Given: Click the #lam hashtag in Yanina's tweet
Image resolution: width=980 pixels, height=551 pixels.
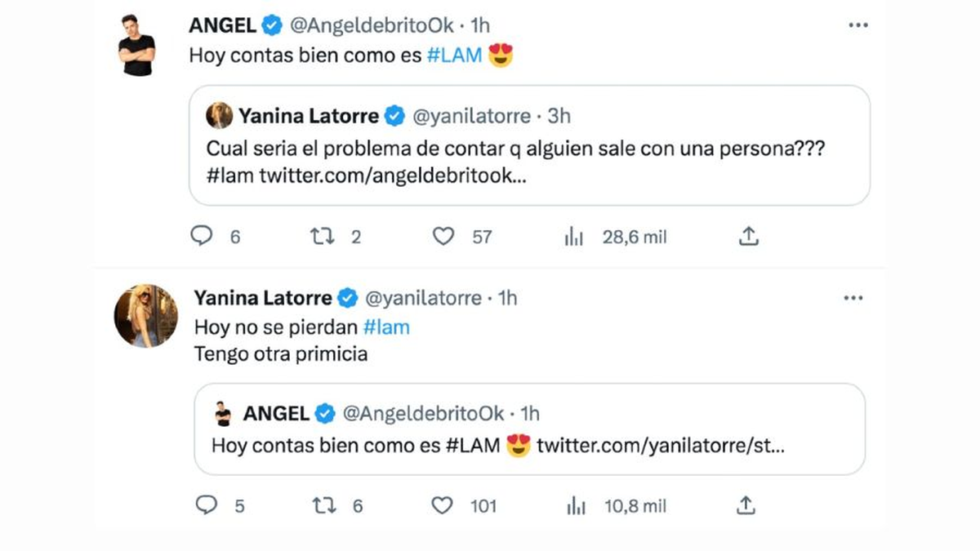Looking at the screenshot, I should coord(386,327).
